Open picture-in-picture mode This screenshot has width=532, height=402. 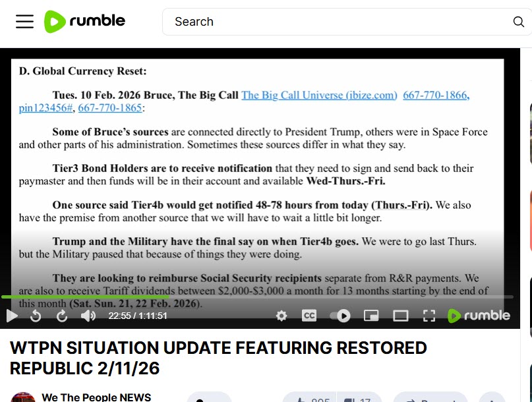point(371,316)
